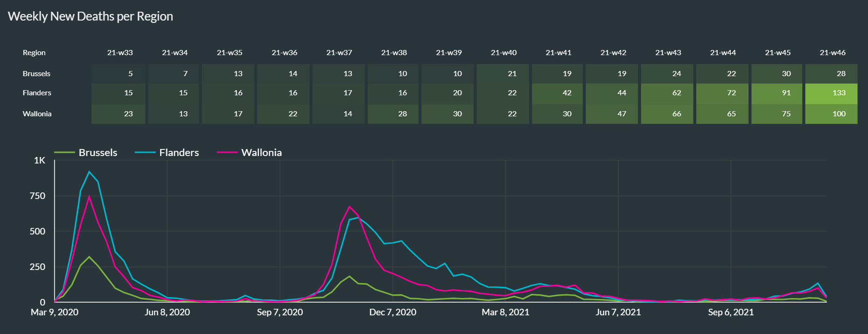Toggle the Brussels series in chart legend
Viewport: 868px width, 334px height.
(98, 153)
